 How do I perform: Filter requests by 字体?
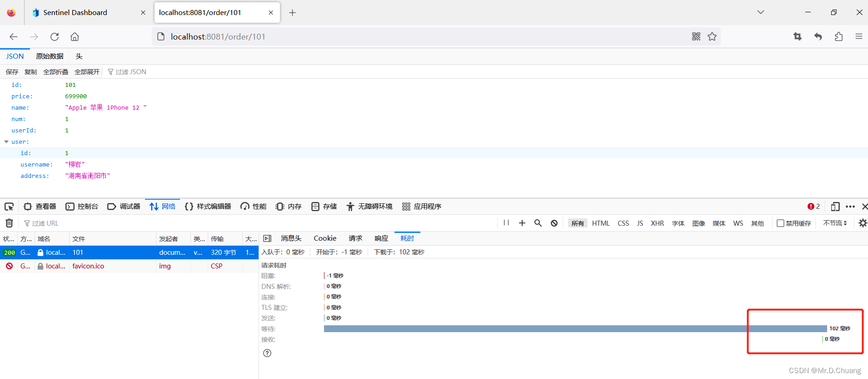pos(678,223)
